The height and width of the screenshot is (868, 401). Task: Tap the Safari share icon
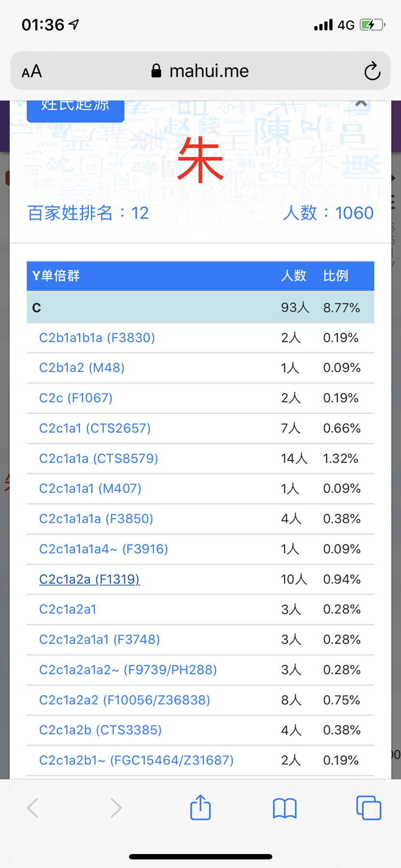tap(200, 807)
